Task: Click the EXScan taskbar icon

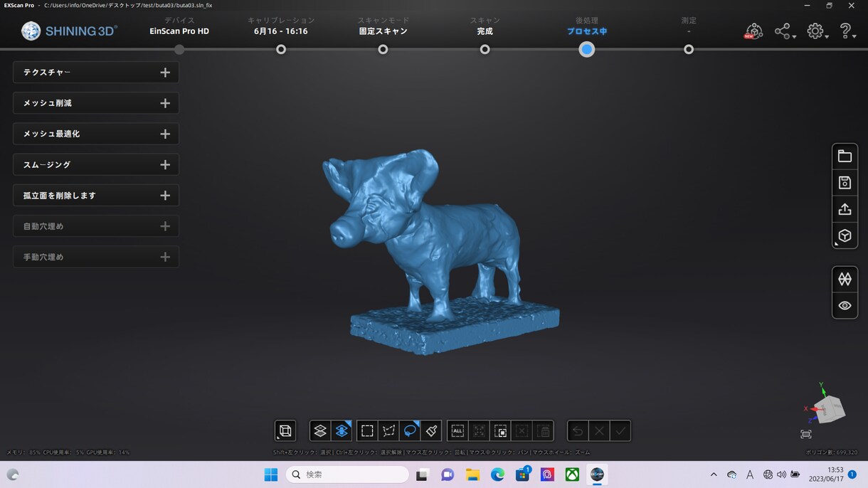Action: pyautogui.click(x=597, y=474)
